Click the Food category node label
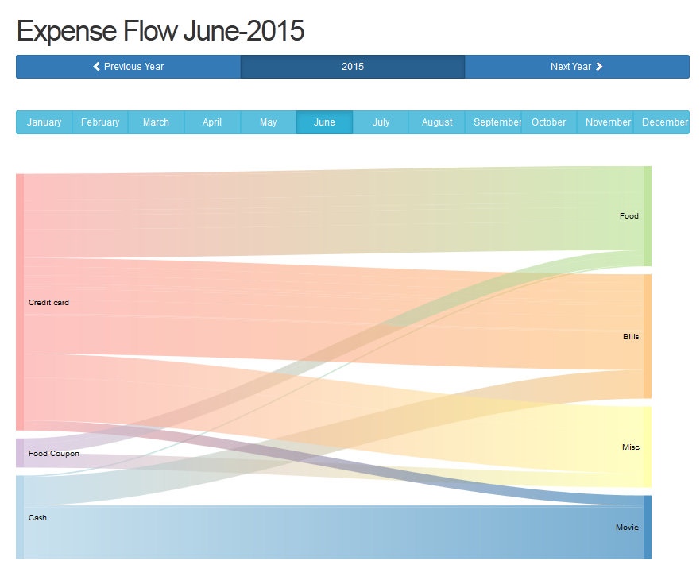Screen dimensions: 700x588 pos(629,216)
